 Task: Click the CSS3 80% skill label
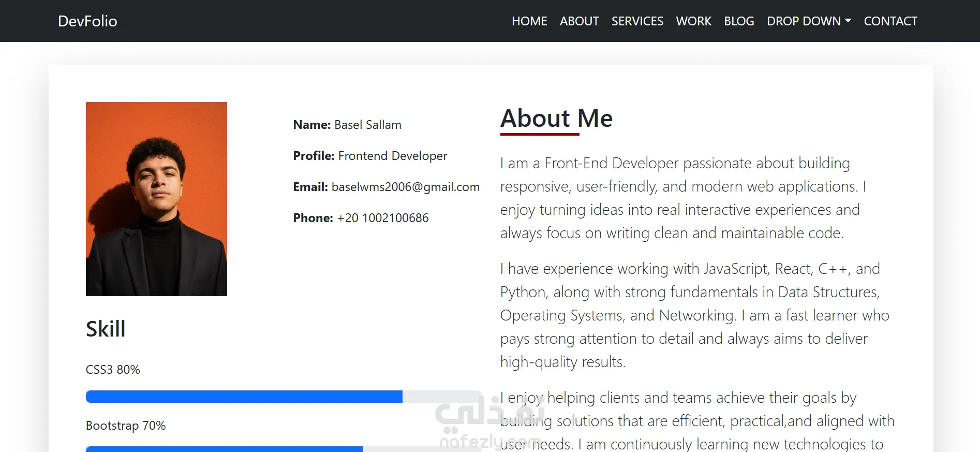click(x=113, y=370)
